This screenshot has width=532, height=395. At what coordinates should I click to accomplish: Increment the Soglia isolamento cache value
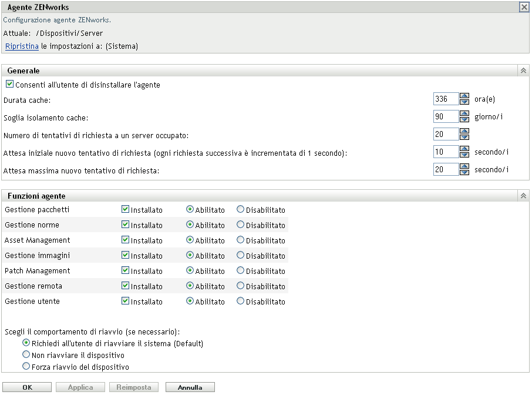click(x=466, y=114)
